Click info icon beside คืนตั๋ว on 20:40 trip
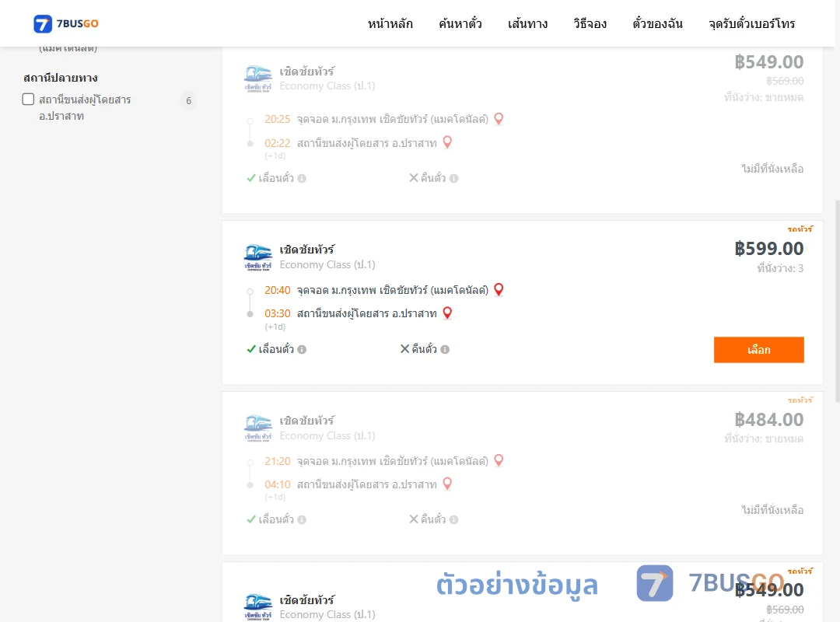Viewport: 840px width, 622px height. coord(445,349)
